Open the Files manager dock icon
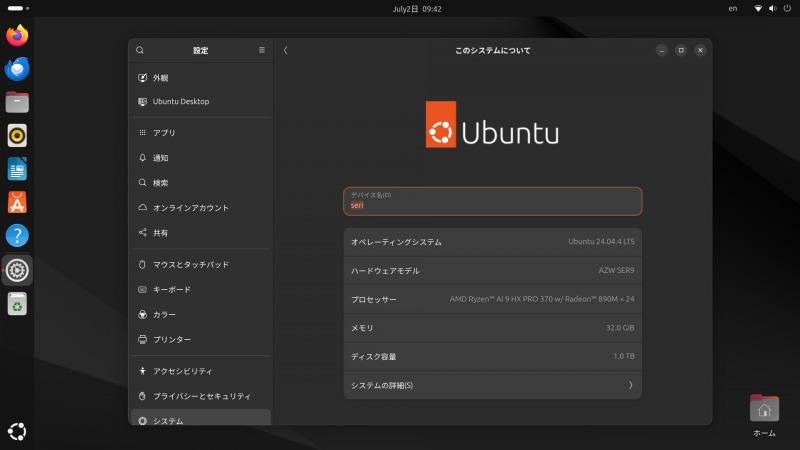The height and width of the screenshot is (450, 800). coord(17,102)
